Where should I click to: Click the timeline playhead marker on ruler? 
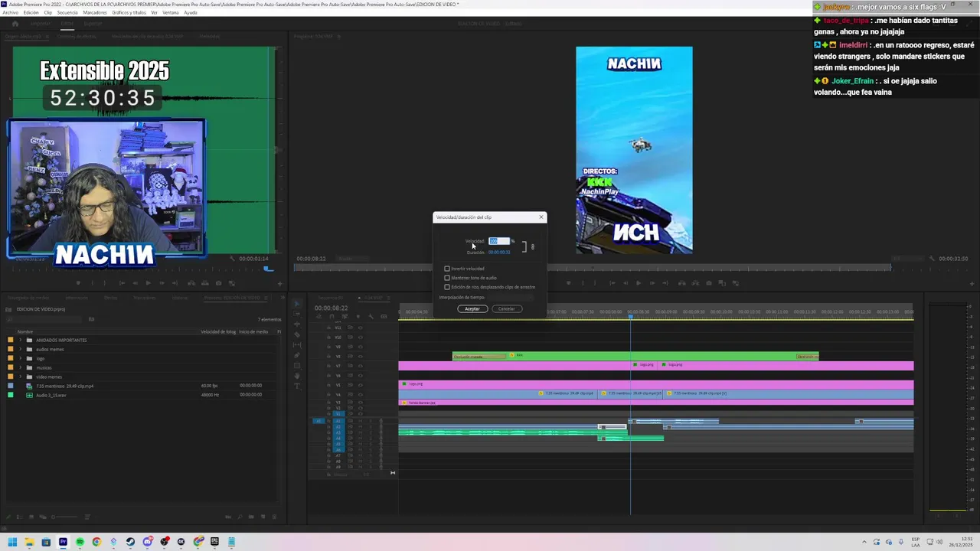pos(631,315)
